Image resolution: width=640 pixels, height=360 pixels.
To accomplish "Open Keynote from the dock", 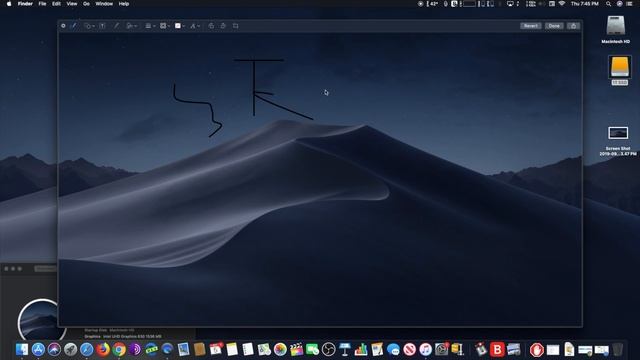I will (345, 349).
